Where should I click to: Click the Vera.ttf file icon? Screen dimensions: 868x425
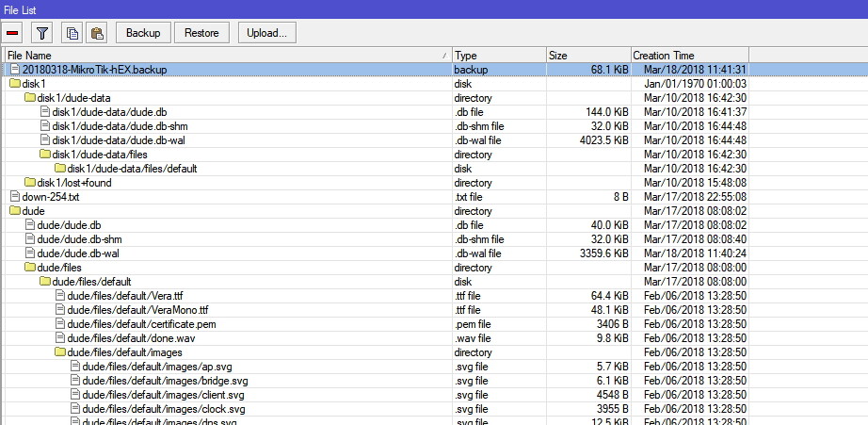(x=60, y=296)
